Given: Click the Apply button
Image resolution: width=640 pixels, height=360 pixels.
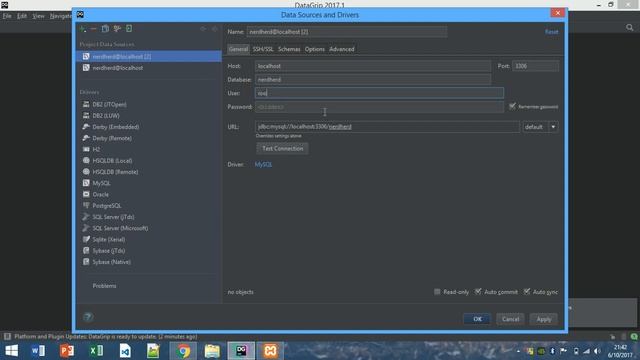Looking at the screenshot, I should (x=544, y=319).
